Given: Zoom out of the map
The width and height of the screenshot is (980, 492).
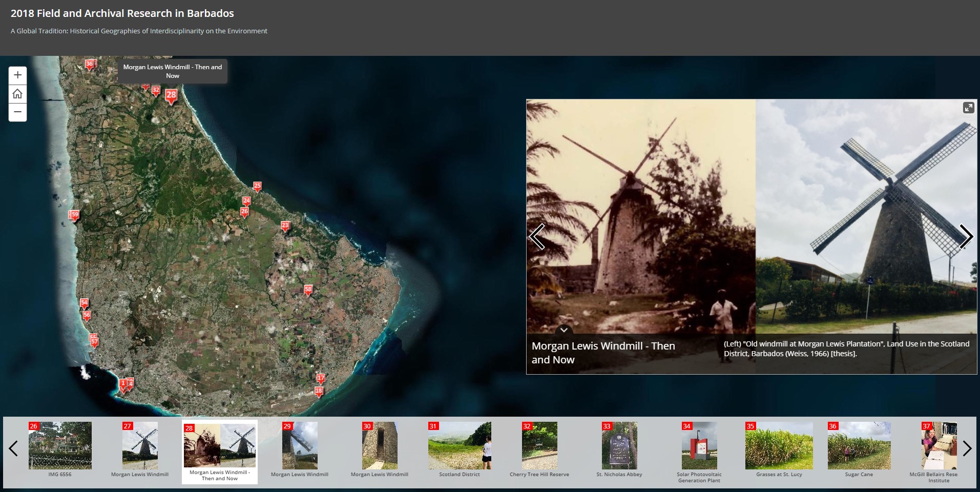Looking at the screenshot, I should point(17,112).
